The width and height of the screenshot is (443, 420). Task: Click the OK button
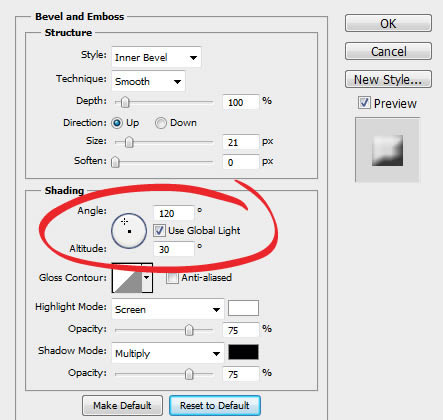pyautogui.click(x=388, y=23)
